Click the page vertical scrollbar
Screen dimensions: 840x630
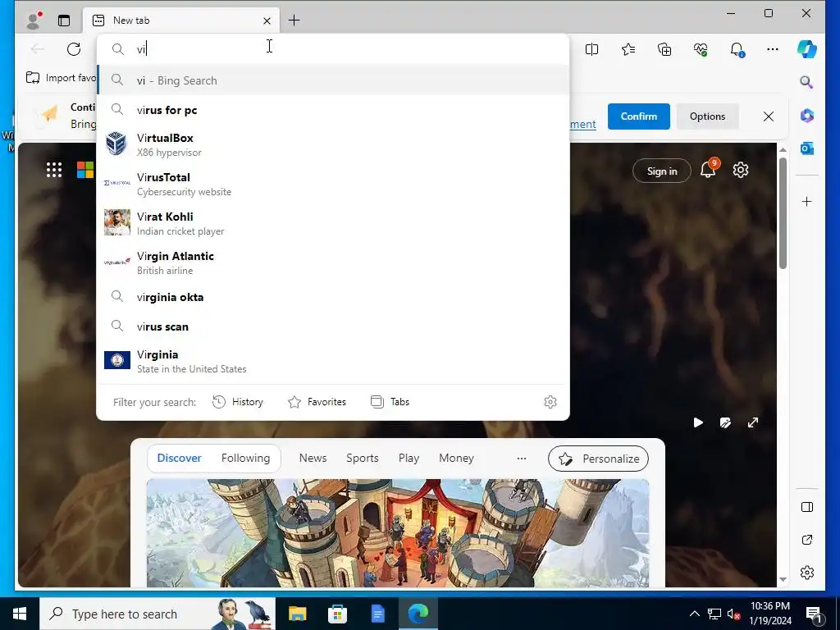(783, 213)
